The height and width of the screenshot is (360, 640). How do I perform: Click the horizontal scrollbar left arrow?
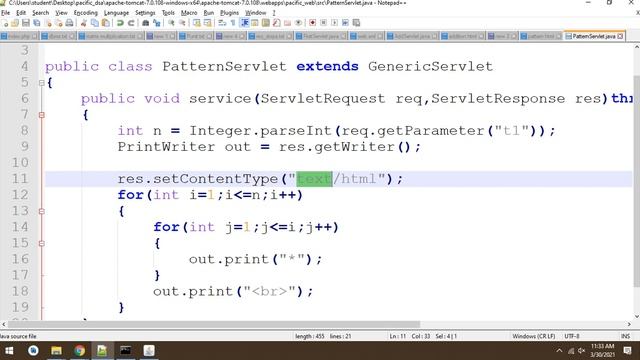click(4, 324)
